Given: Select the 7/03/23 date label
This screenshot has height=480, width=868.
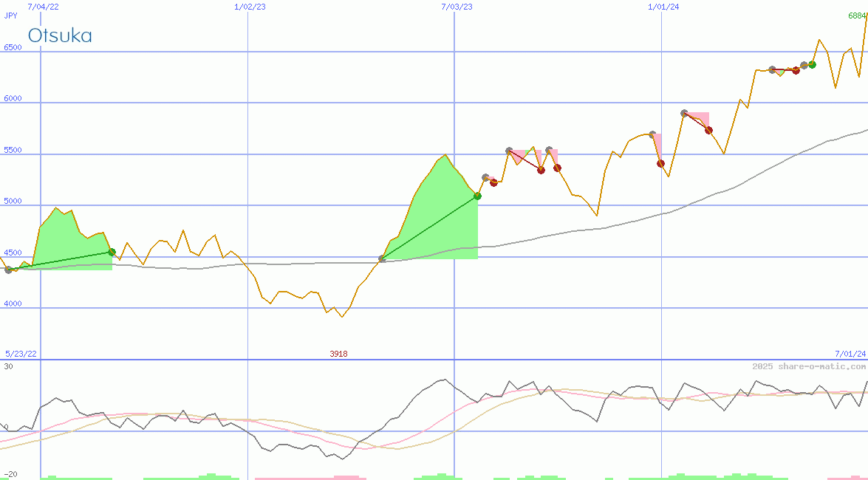Looking at the screenshot, I should pos(457,7).
